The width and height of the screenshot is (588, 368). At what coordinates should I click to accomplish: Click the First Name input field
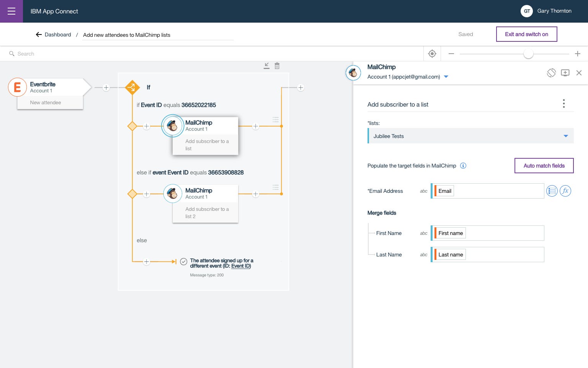tap(487, 233)
